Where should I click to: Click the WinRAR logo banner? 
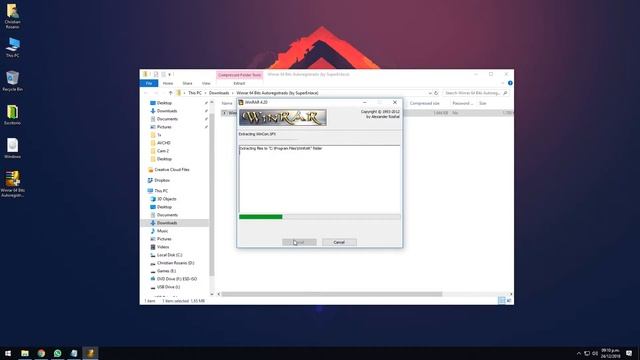tap(283, 118)
